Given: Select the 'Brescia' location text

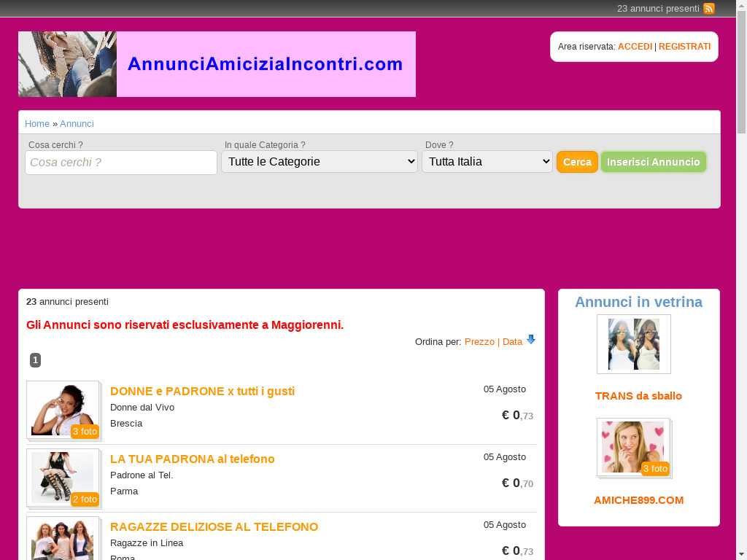Looking at the screenshot, I should tap(126, 424).
